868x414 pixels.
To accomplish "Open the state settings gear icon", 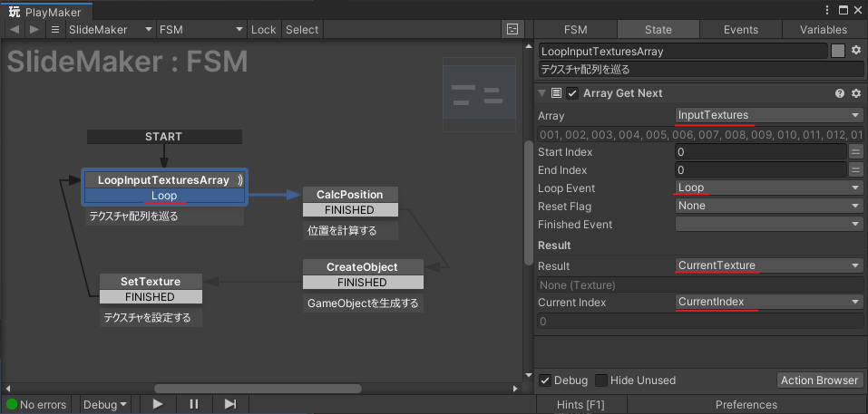I will click(x=855, y=51).
